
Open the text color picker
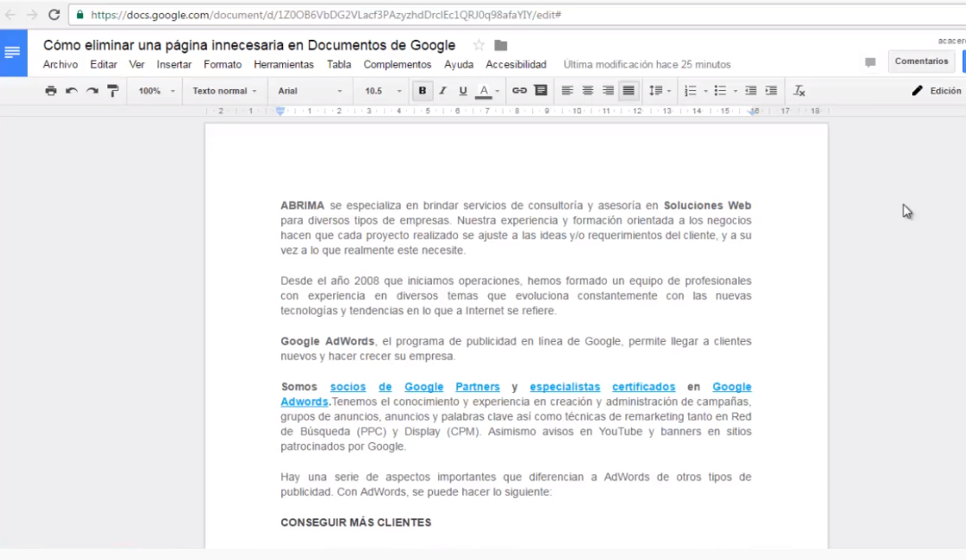coord(484,91)
